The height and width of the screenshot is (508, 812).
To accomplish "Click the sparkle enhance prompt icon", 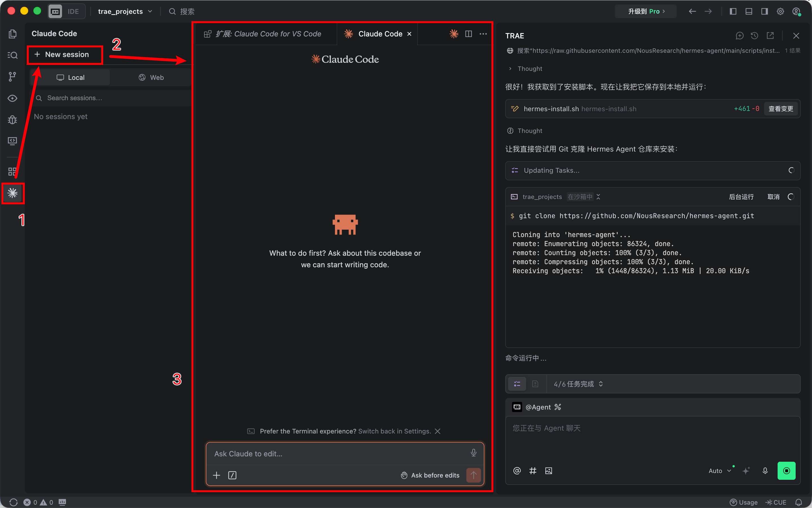I will pyautogui.click(x=746, y=471).
